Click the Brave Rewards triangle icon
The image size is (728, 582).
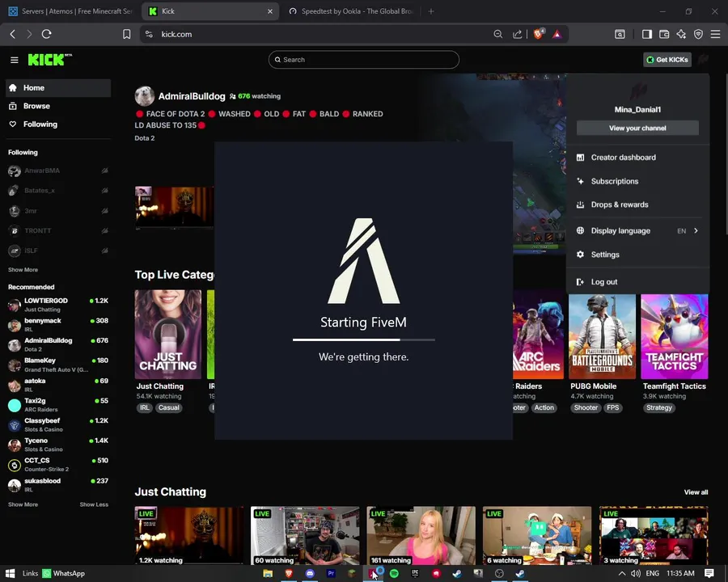557,34
